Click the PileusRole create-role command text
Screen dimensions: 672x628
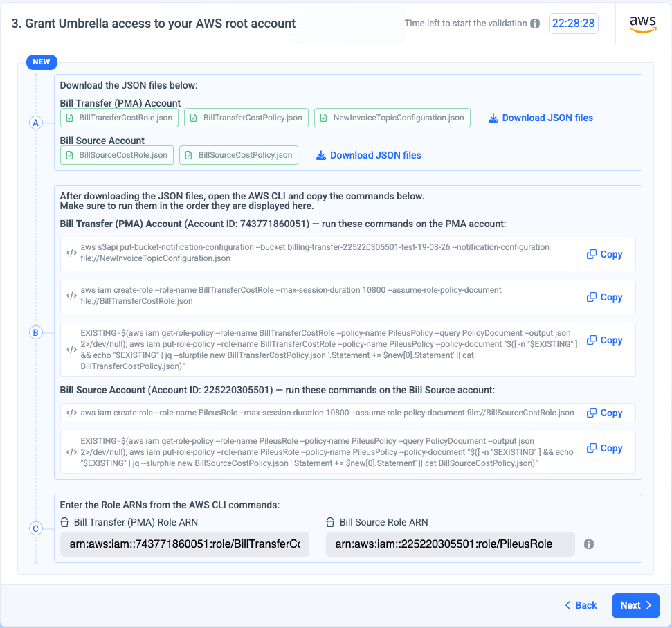click(x=327, y=413)
